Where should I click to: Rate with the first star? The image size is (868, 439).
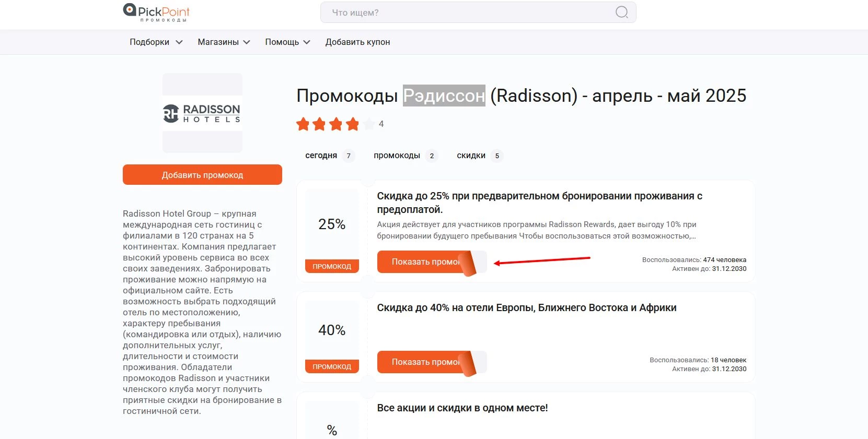(x=303, y=124)
